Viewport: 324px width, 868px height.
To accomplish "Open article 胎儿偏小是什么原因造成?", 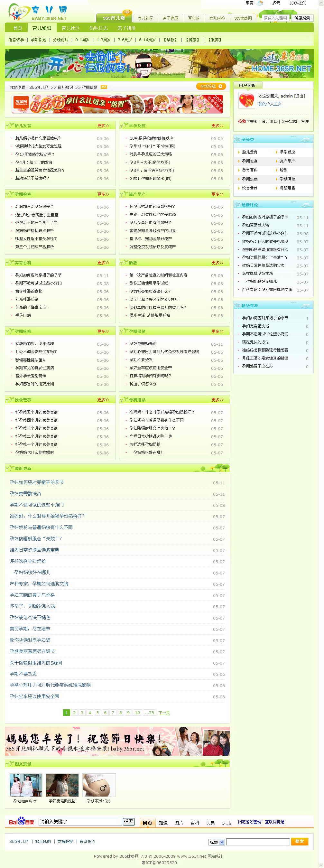I will pyautogui.click(x=38, y=138).
